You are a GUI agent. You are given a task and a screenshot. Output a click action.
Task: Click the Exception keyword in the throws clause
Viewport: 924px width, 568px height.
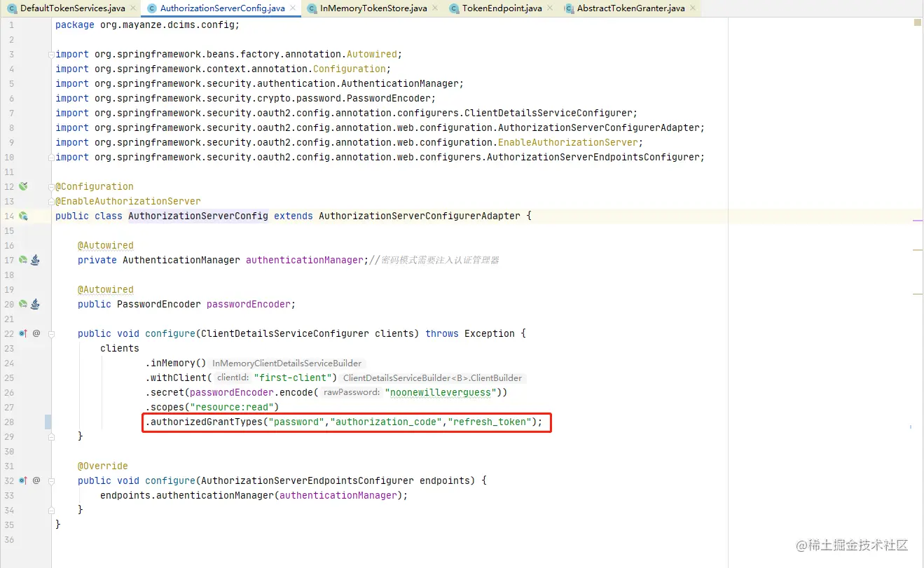[x=490, y=333]
